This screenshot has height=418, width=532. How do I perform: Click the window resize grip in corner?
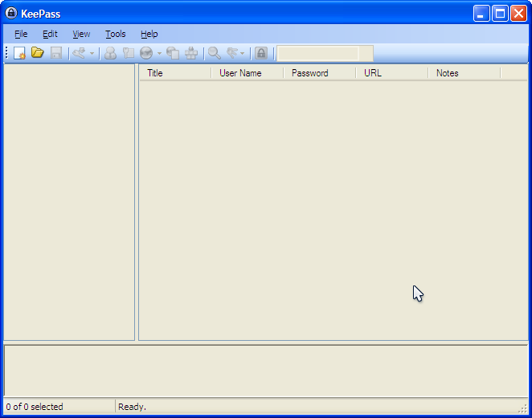click(523, 408)
